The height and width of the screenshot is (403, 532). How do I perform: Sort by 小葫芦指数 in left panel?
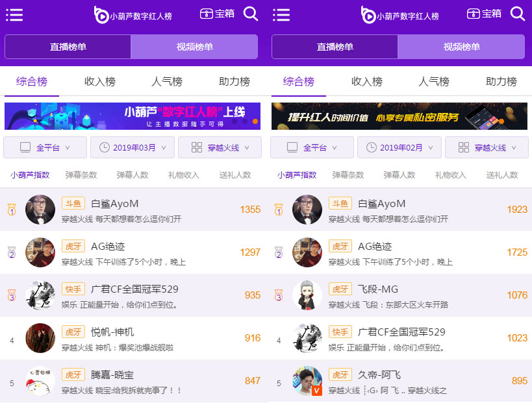pyautogui.click(x=30, y=175)
